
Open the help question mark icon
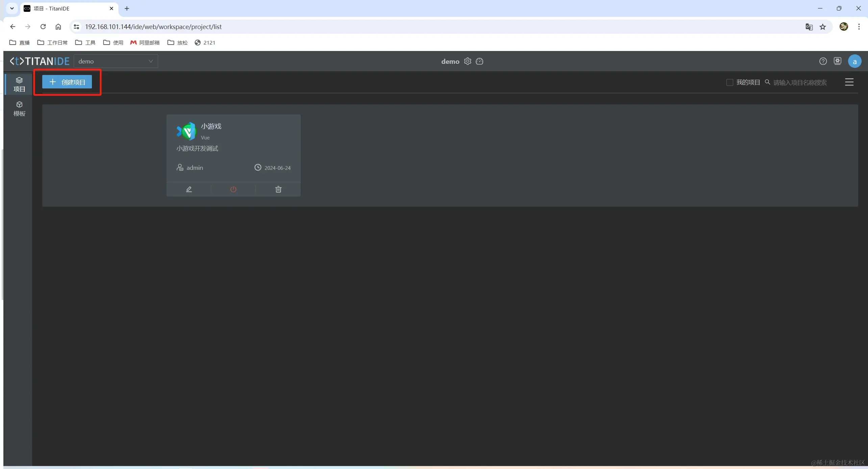(x=823, y=61)
